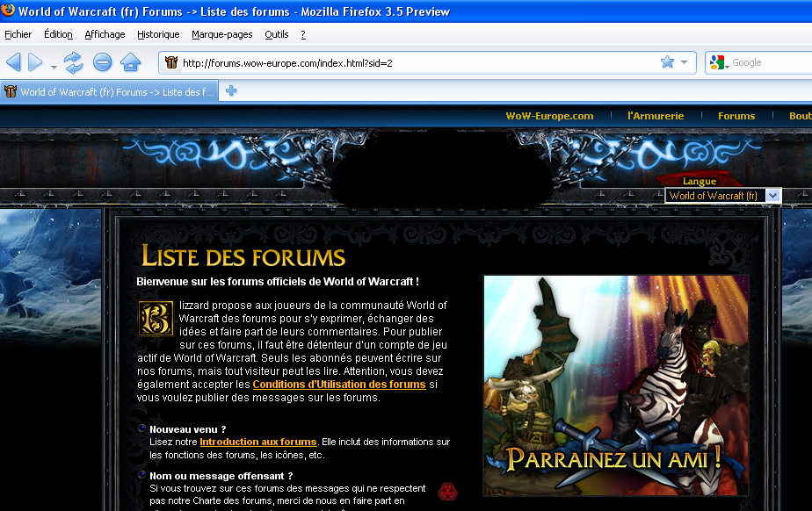Image resolution: width=812 pixels, height=511 pixels.
Task: Open Introduction aux forums link
Action: click(257, 442)
